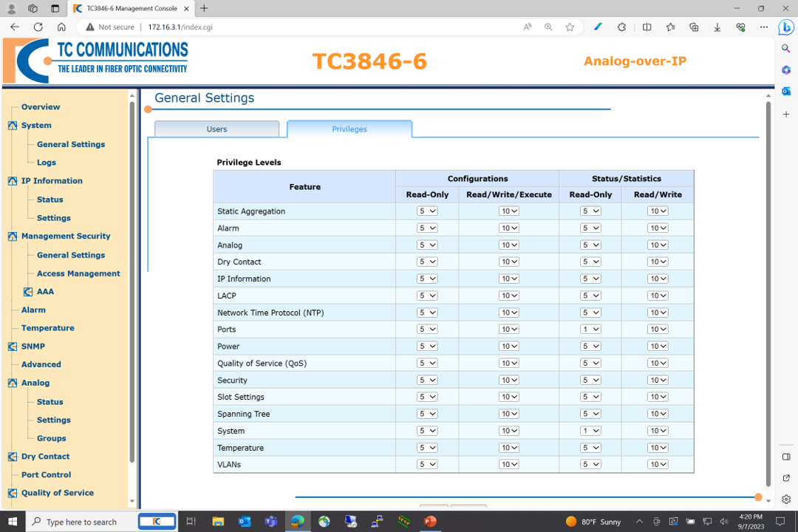
Task: Open Windows Start menu
Action: point(13,522)
